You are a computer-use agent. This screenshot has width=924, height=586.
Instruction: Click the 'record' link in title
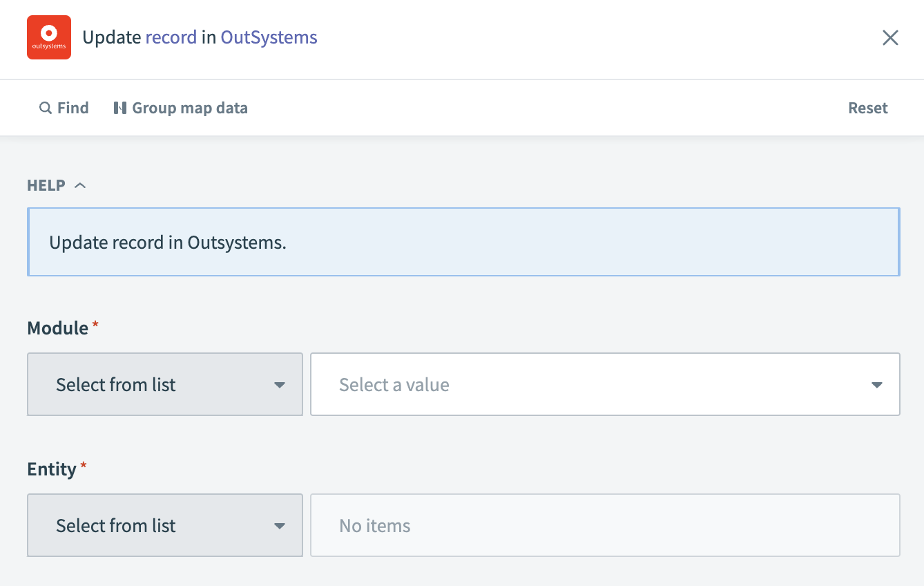point(171,37)
